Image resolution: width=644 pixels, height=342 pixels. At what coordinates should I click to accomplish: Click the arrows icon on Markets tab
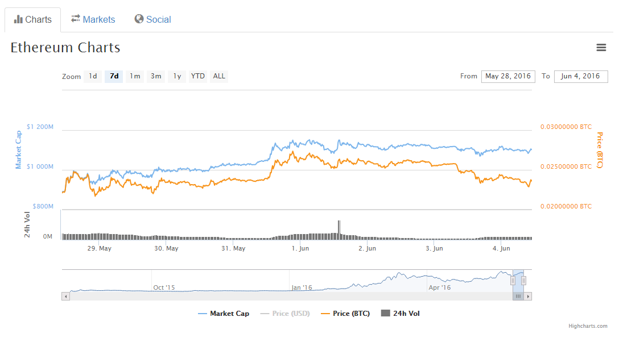(76, 19)
